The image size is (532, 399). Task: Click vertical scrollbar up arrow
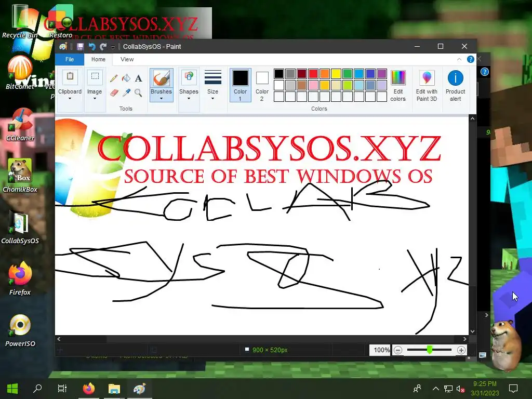(x=472, y=118)
